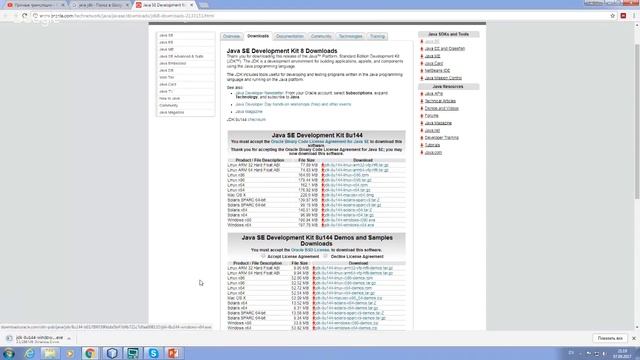640x360 pixels.
Task: Switch to the first browser tab
Action: (x=35, y=5)
